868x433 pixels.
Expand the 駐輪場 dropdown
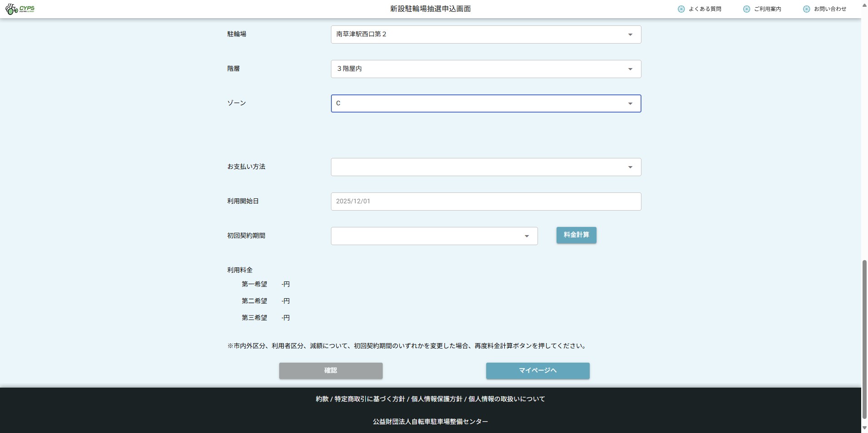tap(486, 34)
